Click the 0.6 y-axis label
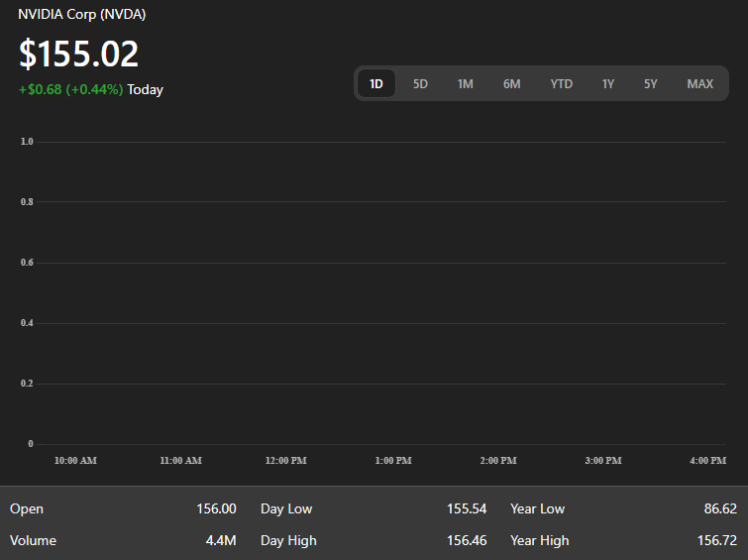Screen dimensions: 748x560 tap(27, 262)
